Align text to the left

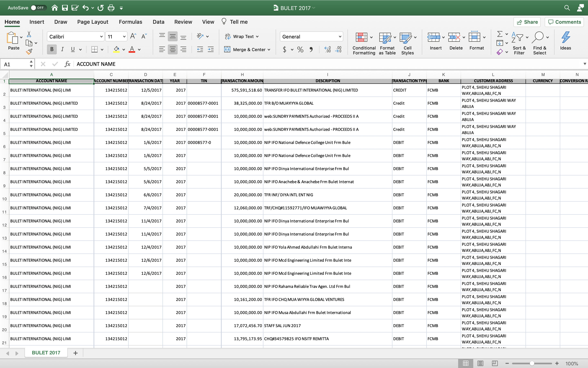coord(162,49)
